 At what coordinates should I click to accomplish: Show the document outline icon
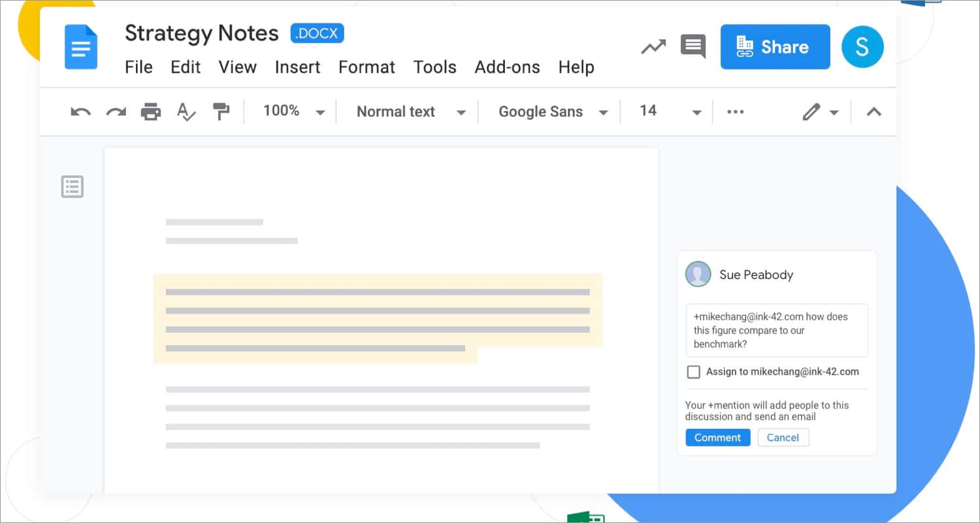[x=73, y=187]
